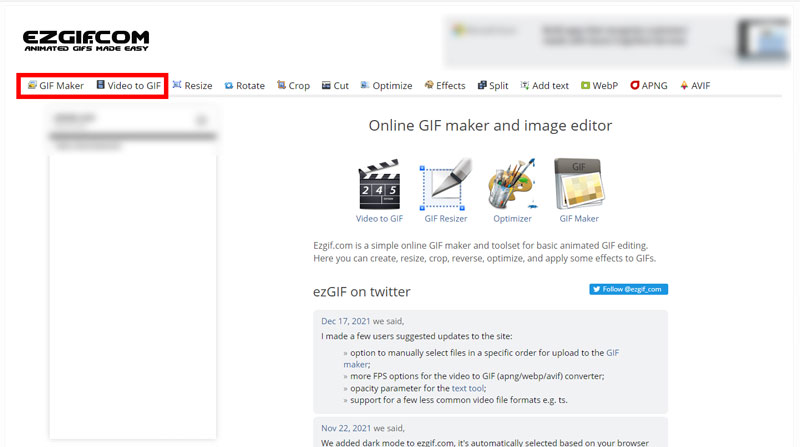Go to the WebP tools
This screenshot has height=447, width=800.
(x=599, y=86)
